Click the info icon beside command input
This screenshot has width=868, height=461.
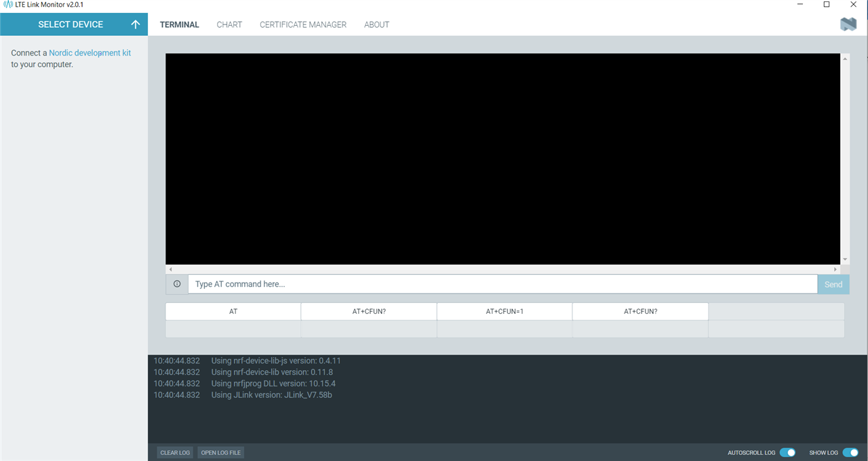click(x=177, y=284)
